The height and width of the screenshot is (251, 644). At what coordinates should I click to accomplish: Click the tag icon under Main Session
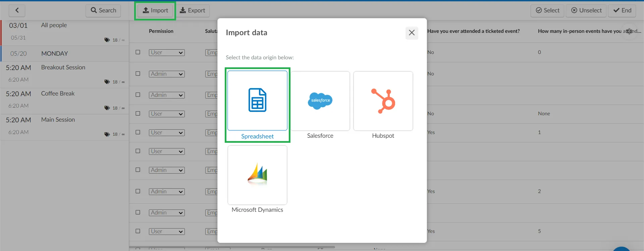coord(107,134)
